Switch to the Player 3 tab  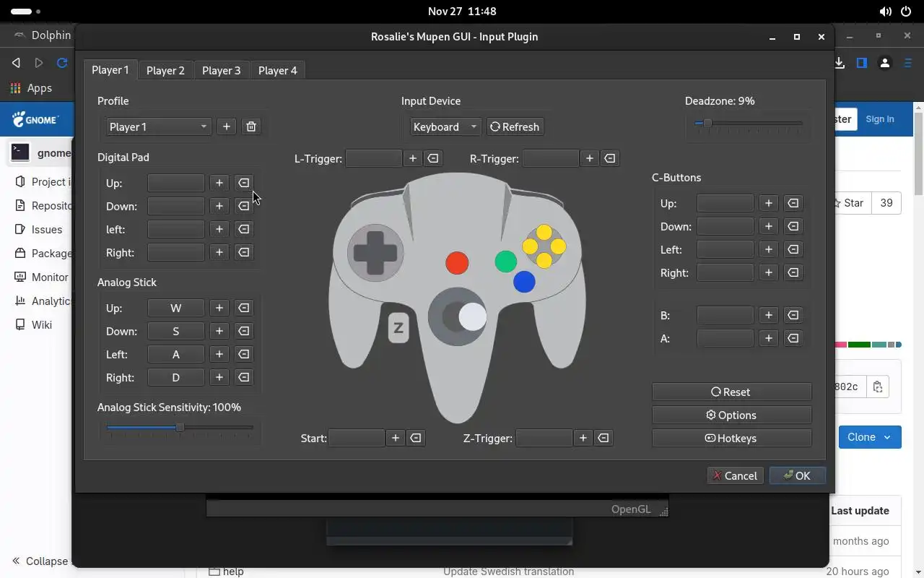[x=221, y=70]
